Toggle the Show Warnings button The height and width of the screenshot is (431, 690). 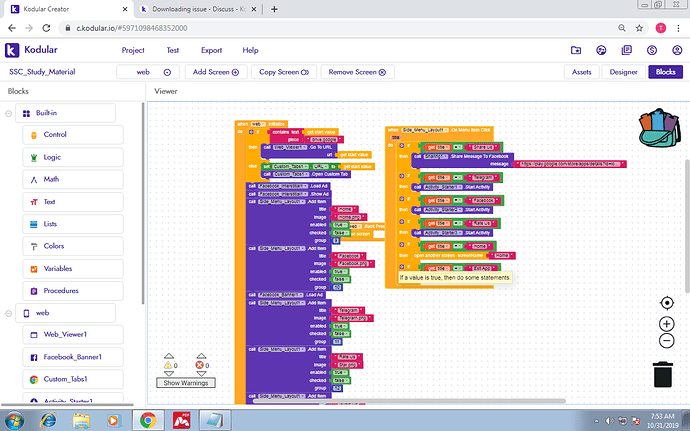click(186, 383)
